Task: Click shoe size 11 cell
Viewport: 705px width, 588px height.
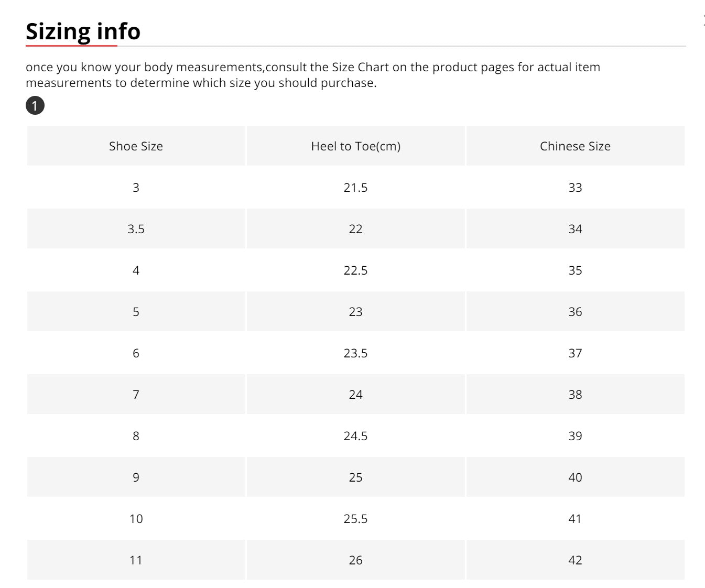Action: (136, 560)
